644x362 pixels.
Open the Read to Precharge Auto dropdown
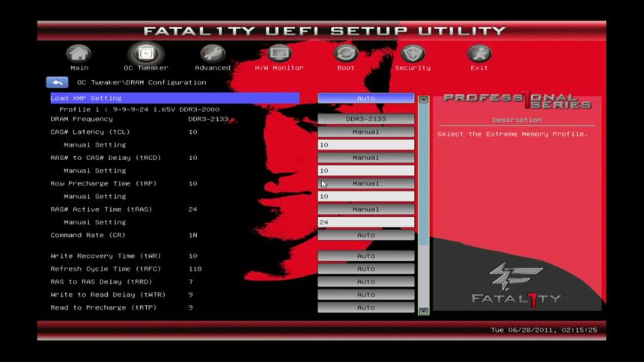pos(365,307)
